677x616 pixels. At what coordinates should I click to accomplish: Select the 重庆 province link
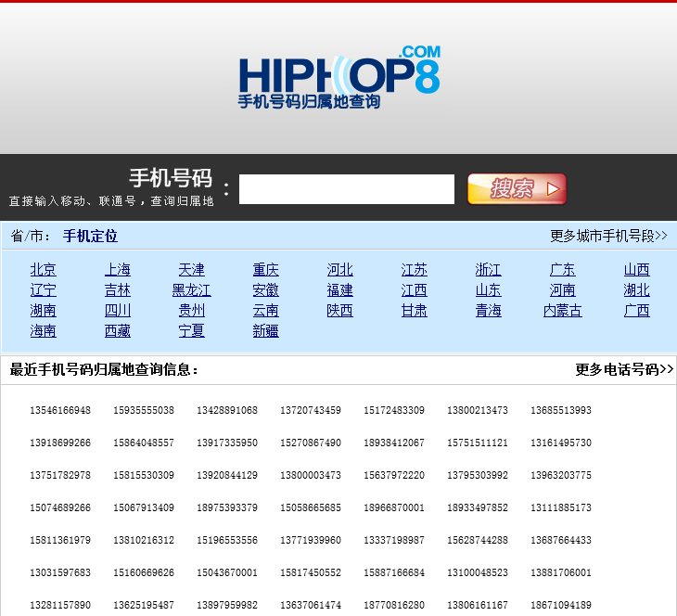(x=266, y=270)
